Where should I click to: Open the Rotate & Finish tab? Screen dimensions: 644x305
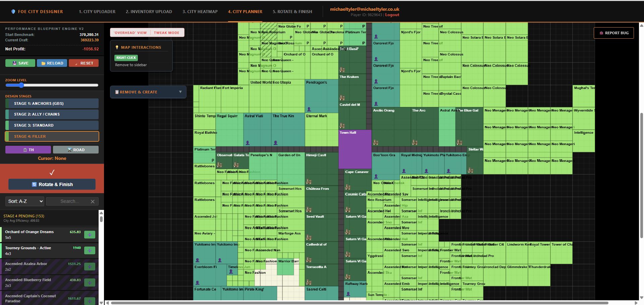(x=292, y=11)
